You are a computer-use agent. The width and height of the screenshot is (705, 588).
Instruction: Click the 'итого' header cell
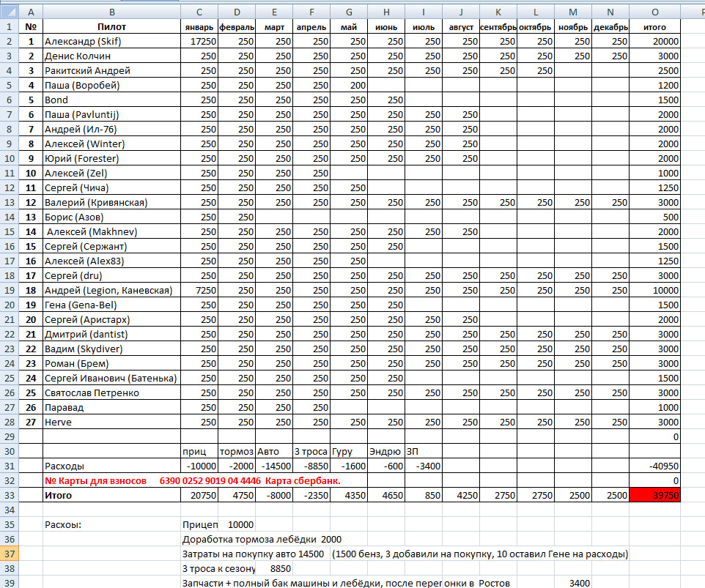pyautogui.click(x=654, y=26)
